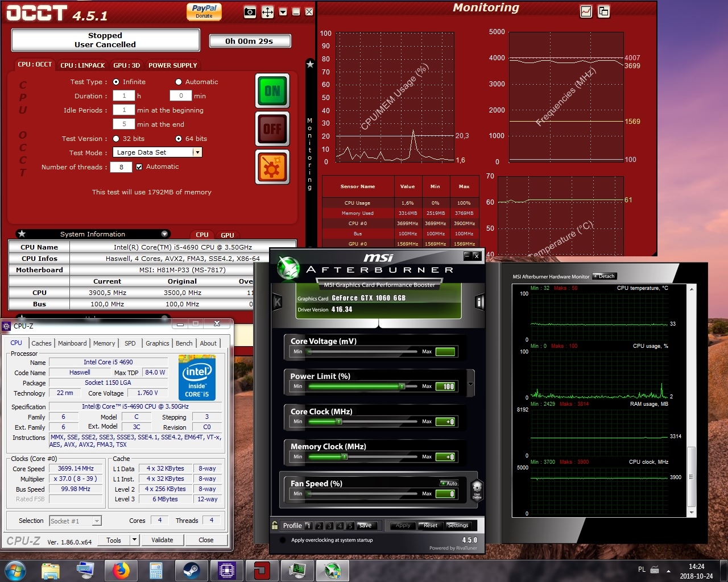
Task: Take a screenshot with OCCT camera icon
Action: pos(250,12)
